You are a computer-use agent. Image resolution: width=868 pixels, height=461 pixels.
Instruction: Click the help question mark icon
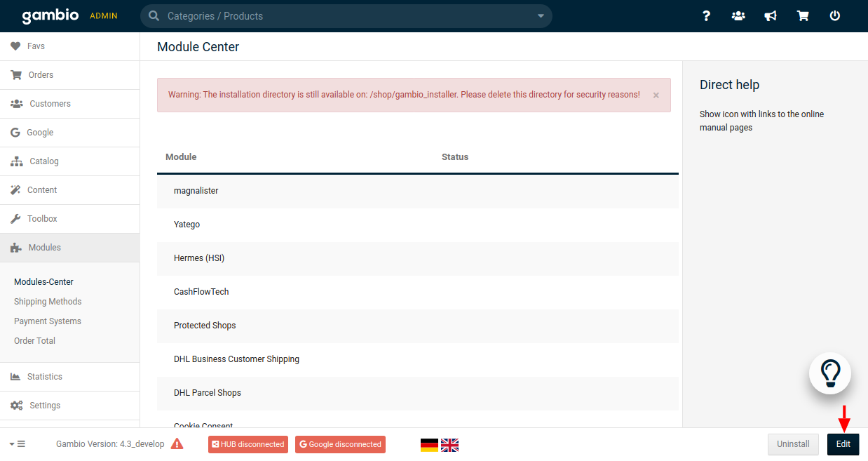706,16
